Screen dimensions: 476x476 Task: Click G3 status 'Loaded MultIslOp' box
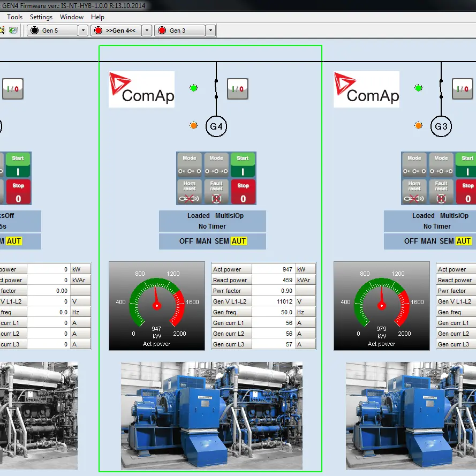pos(430,221)
